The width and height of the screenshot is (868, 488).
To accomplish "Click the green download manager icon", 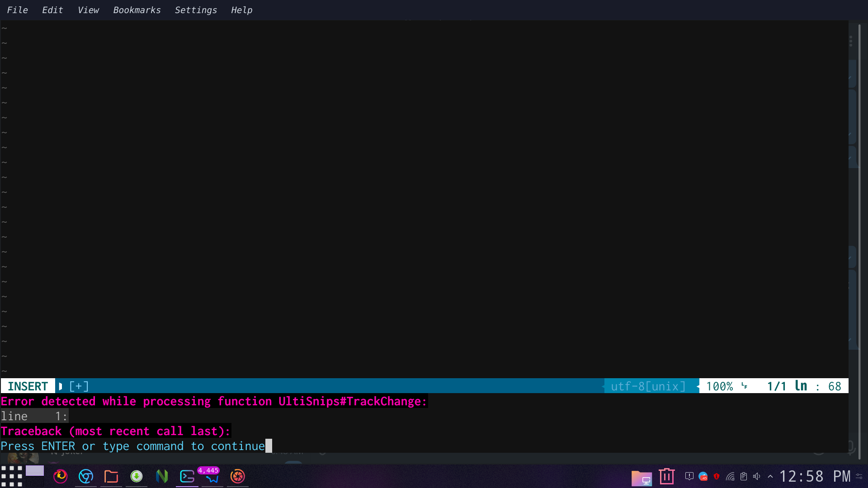I will (x=136, y=476).
